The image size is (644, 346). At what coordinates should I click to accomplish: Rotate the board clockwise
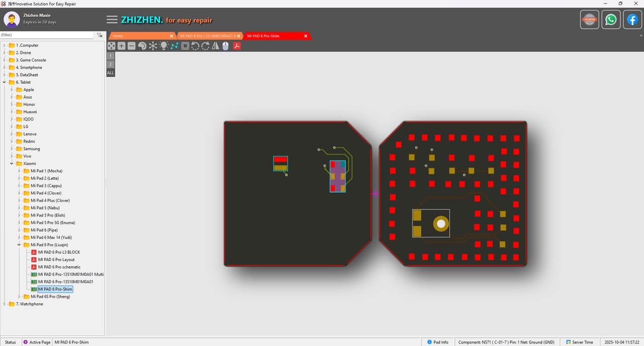tap(205, 46)
